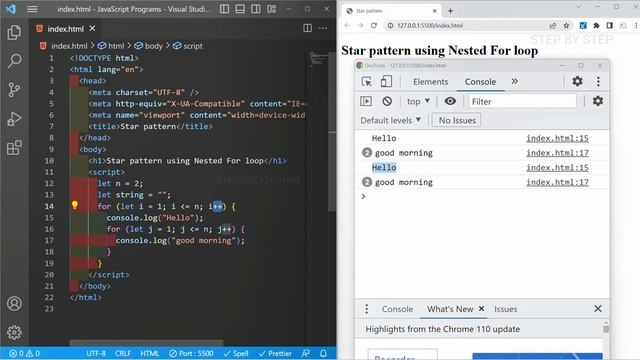Change UTF-8 encoding in status bar
Viewport: 640px width, 360px height.
tap(96, 353)
